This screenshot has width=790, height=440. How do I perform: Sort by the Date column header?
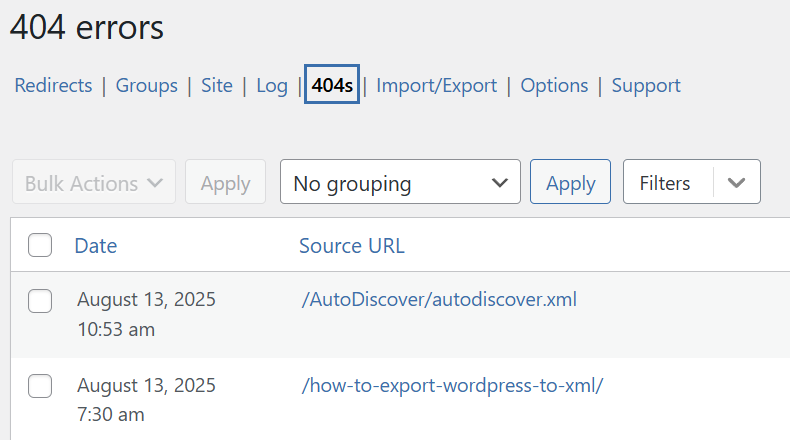(x=95, y=245)
